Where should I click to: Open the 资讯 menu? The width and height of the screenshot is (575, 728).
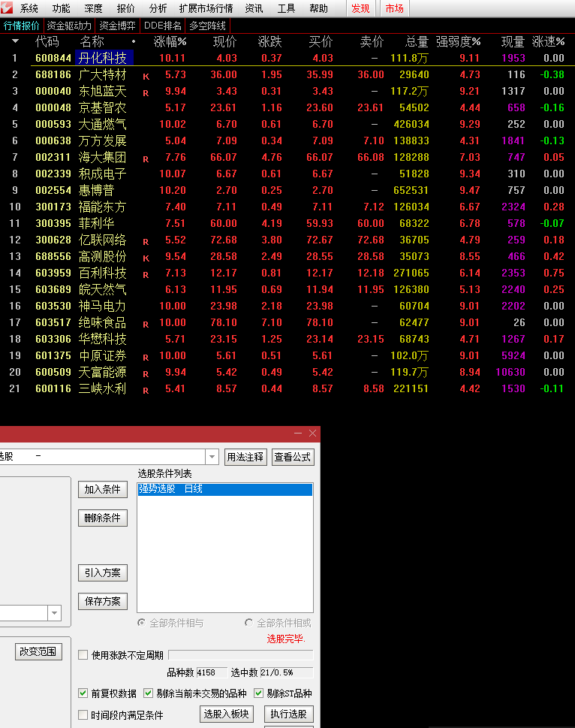pos(254,8)
